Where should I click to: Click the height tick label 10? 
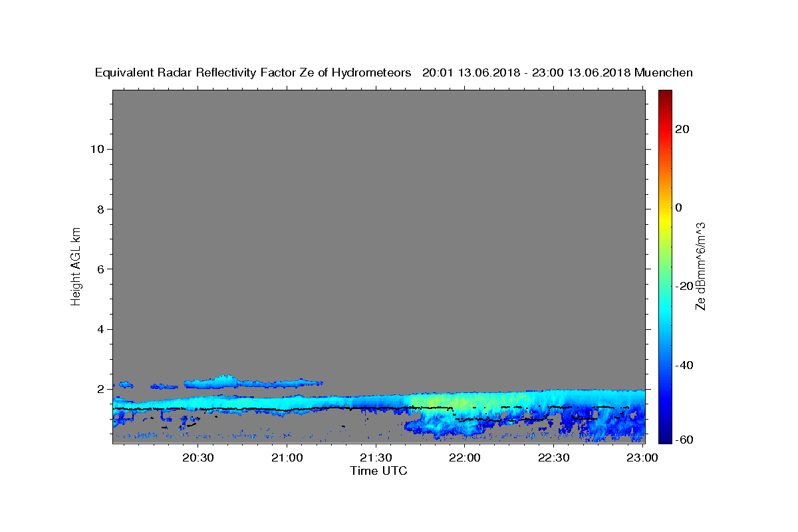pyautogui.click(x=96, y=148)
